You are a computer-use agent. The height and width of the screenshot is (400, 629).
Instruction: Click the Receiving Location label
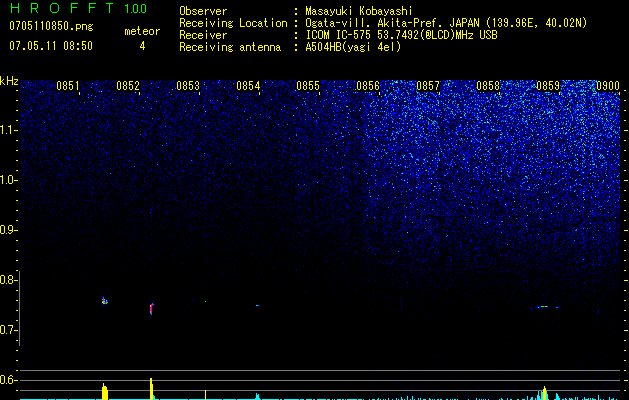[233, 23]
